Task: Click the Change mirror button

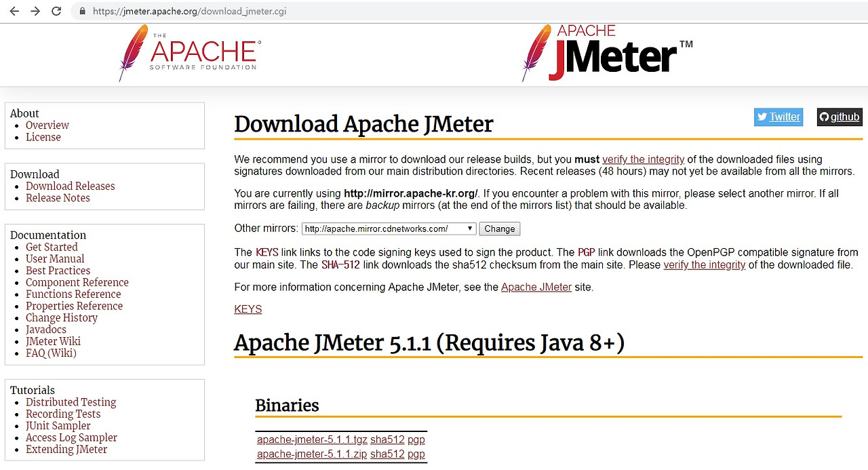Action: [500, 229]
